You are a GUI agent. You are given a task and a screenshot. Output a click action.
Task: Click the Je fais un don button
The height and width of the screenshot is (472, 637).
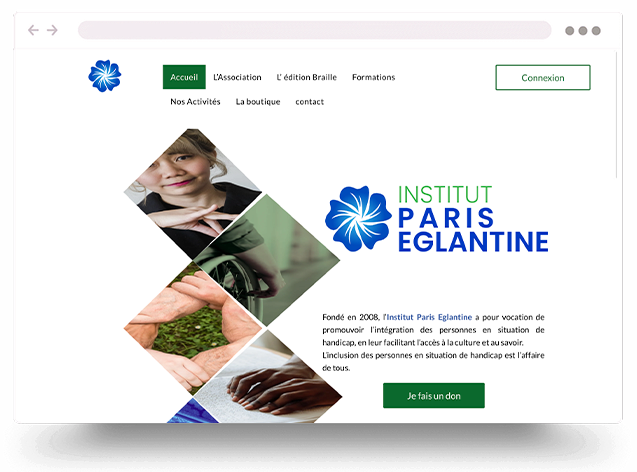click(434, 396)
